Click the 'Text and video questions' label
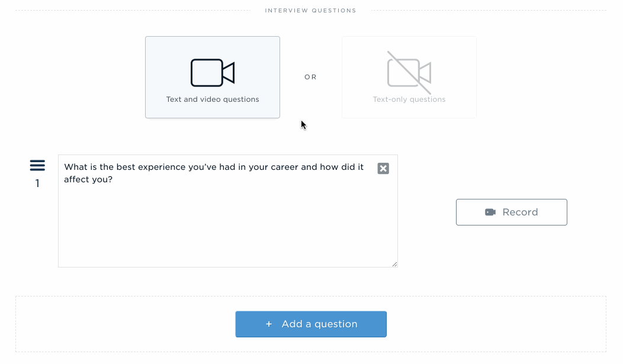 click(x=213, y=99)
